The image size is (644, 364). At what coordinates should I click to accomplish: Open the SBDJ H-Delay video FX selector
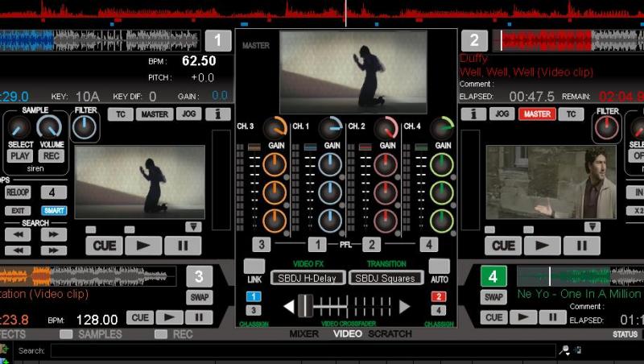[x=308, y=278]
